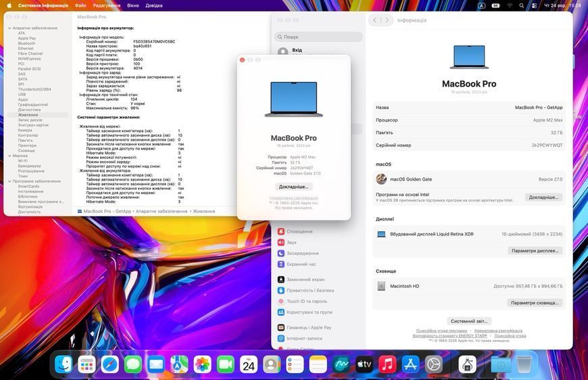588x380 pixels.
Task: Select Thunderbolt/USB4 in hardware list
Action: pos(34,89)
